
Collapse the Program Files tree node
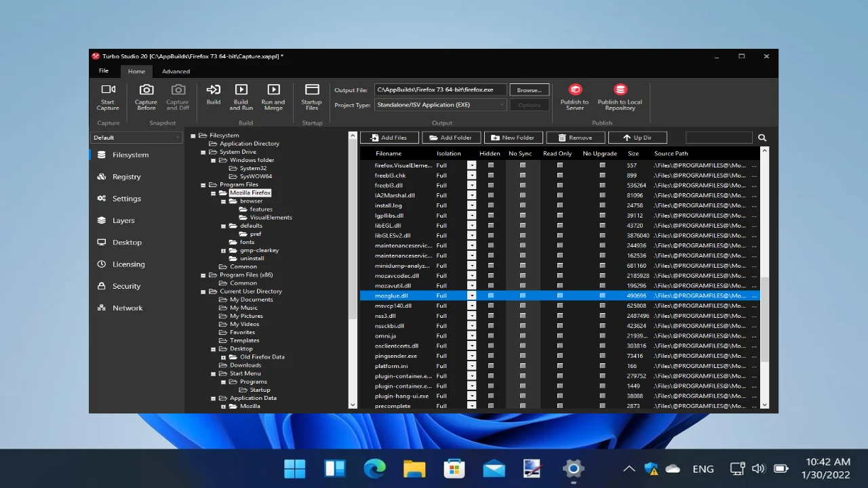pyautogui.click(x=203, y=185)
